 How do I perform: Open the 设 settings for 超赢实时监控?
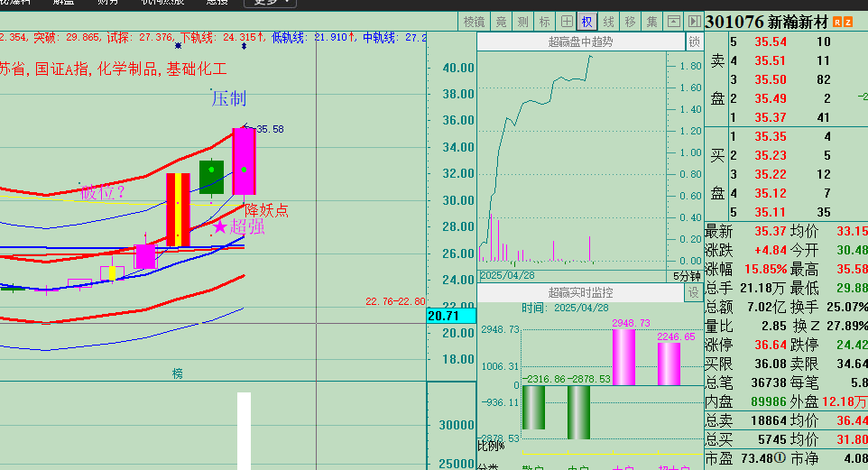click(x=694, y=292)
